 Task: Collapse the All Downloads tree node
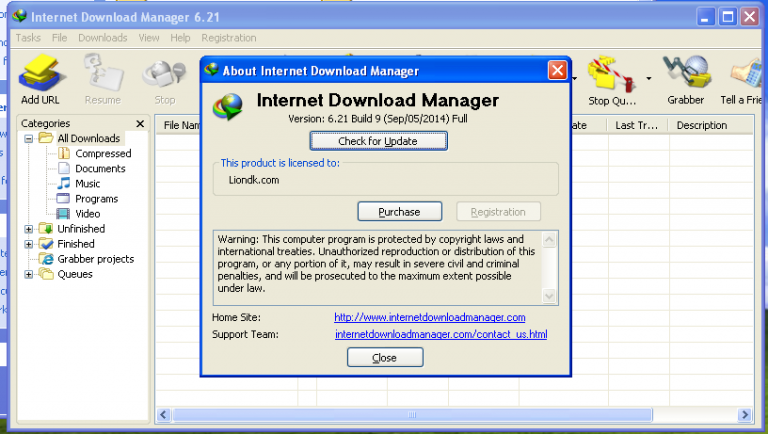point(29,139)
